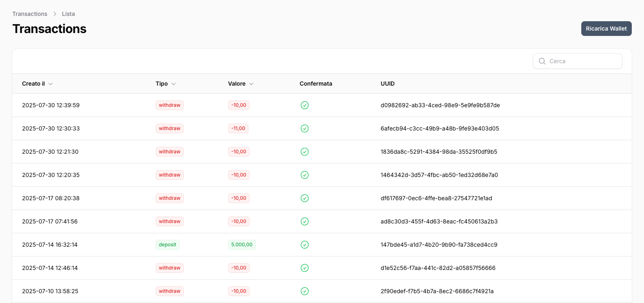The height and width of the screenshot is (303, 644).
Task: Click confirmed checkmark for 2025-07-10 13:58:25 transaction
Action: tap(304, 291)
